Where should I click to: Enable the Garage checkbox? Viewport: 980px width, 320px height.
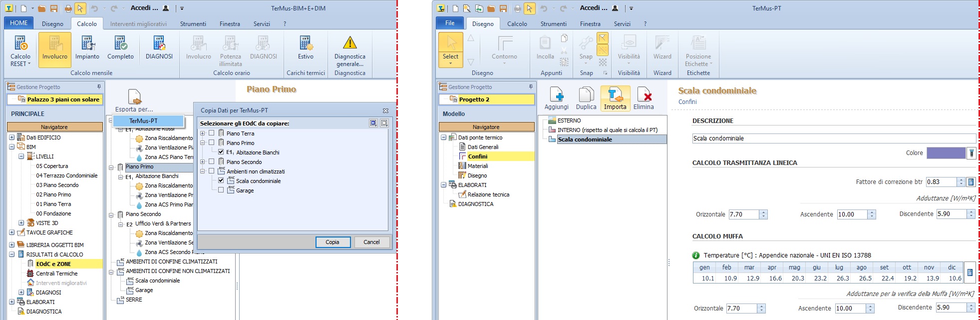(221, 190)
